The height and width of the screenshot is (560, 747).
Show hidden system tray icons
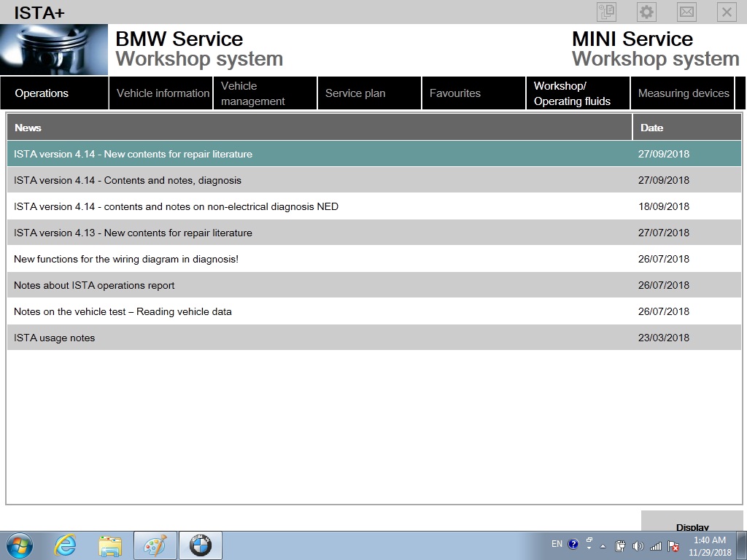(603, 545)
